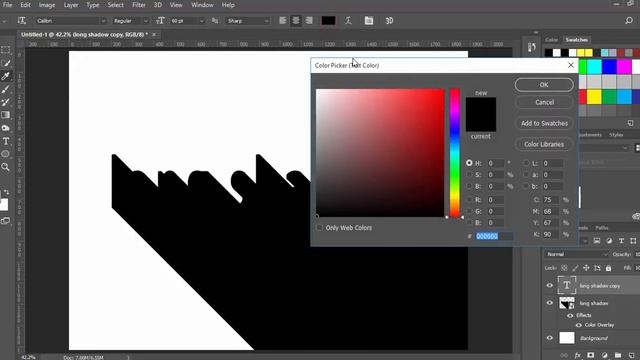Select the S saturation radio button
This screenshot has height=360, width=640.
(469, 174)
